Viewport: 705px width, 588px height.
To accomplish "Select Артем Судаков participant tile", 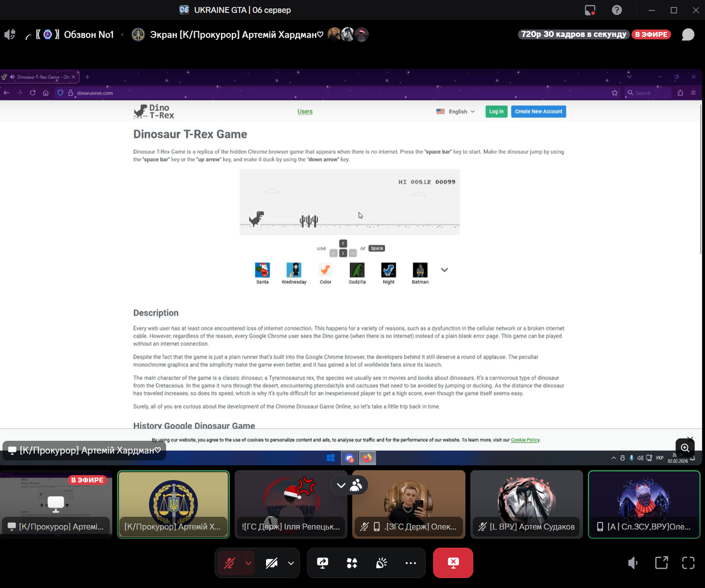I will [x=527, y=504].
